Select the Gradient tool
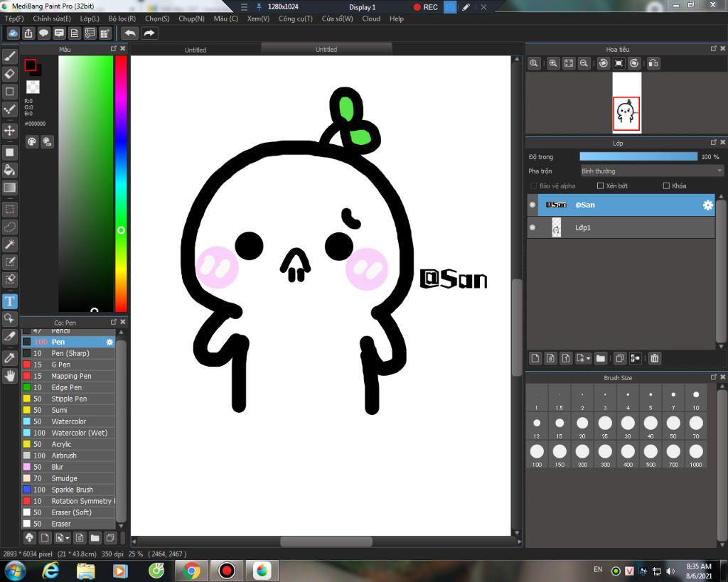This screenshot has height=582, width=728. coord(10,188)
